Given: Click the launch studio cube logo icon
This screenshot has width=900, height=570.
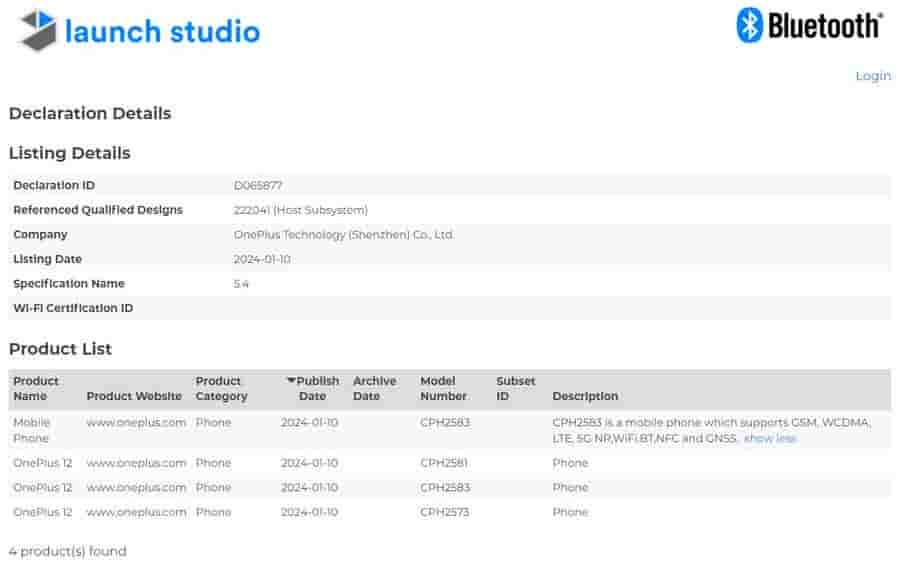Looking at the screenshot, I should [x=38, y=31].
